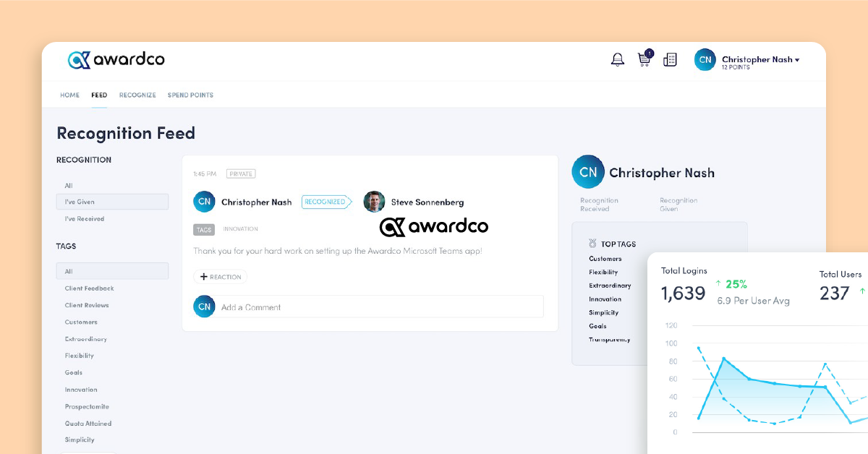Select Innovation in Top Tags
This screenshot has width=868, height=454.
[605, 299]
